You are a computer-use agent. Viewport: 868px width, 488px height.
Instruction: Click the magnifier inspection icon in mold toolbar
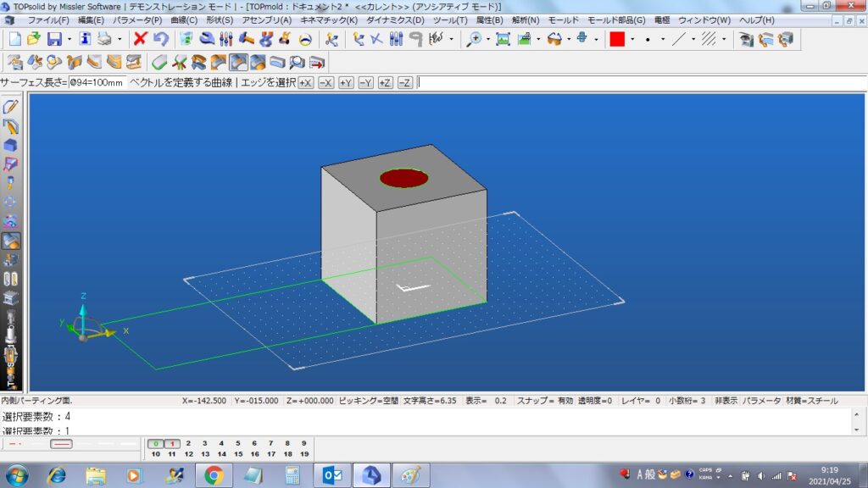(297, 62)
